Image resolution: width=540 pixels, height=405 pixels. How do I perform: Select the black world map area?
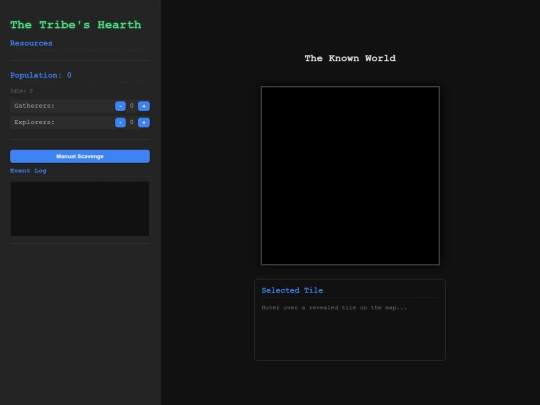(x=350, y=176)
